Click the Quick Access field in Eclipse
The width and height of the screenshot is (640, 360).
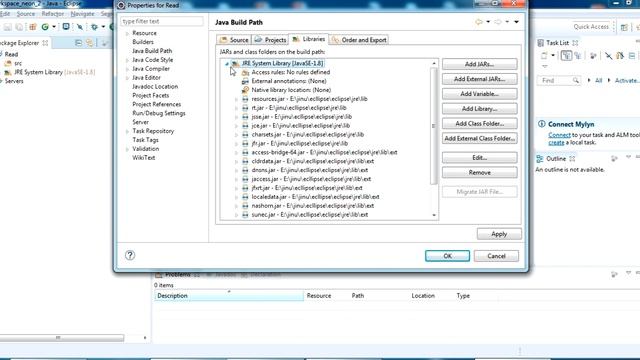click(591, 27)
